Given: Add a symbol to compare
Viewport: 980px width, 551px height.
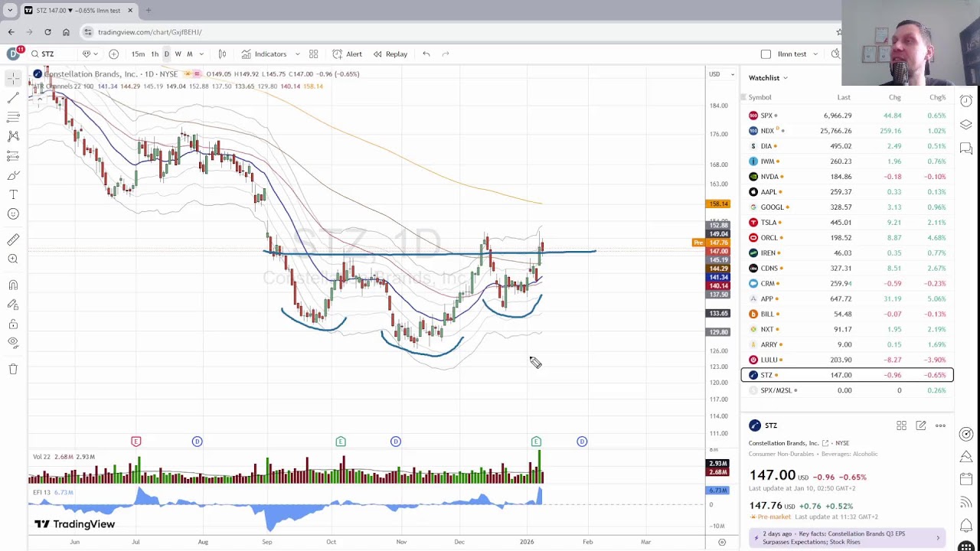Looking at the screenshot, I should (x=113, y=54).
